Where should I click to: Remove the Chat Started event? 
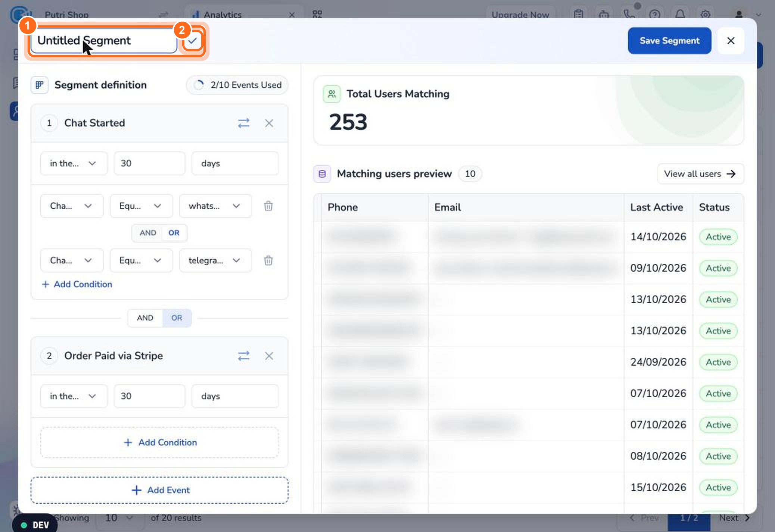269,123
